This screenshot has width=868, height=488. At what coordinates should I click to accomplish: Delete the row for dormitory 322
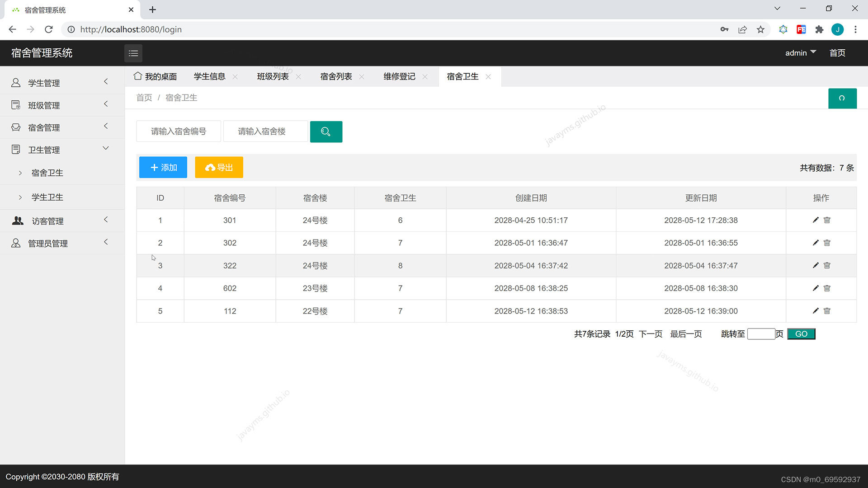tap(827, 266)
